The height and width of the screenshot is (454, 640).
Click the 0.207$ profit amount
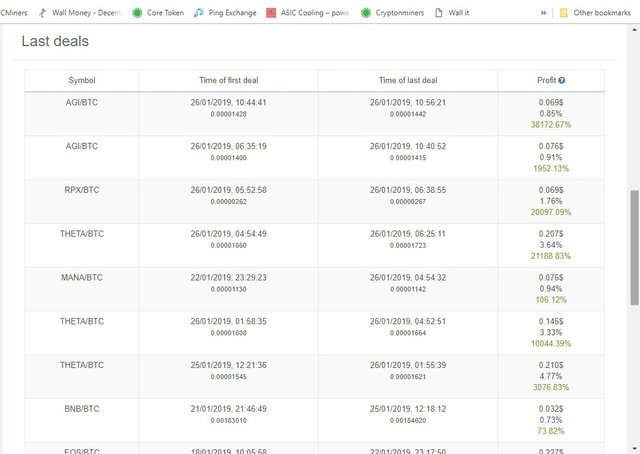tap(551, 234)
